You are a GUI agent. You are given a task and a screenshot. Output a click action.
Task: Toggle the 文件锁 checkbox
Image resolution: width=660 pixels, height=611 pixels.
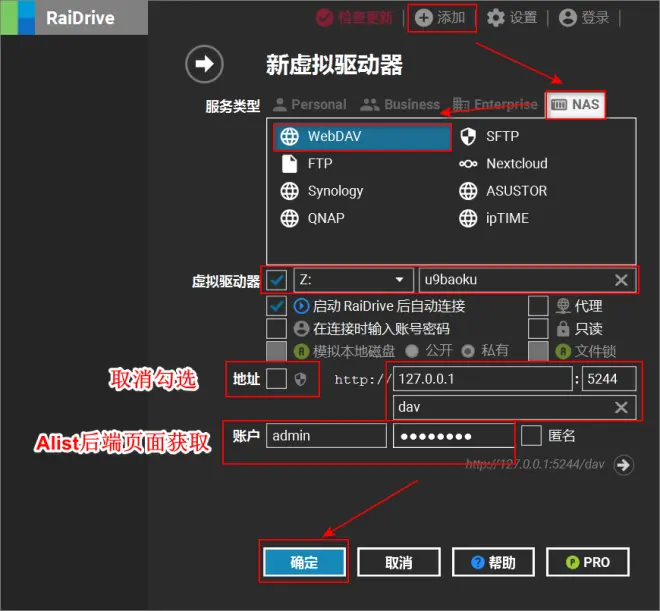click(538, 351)
